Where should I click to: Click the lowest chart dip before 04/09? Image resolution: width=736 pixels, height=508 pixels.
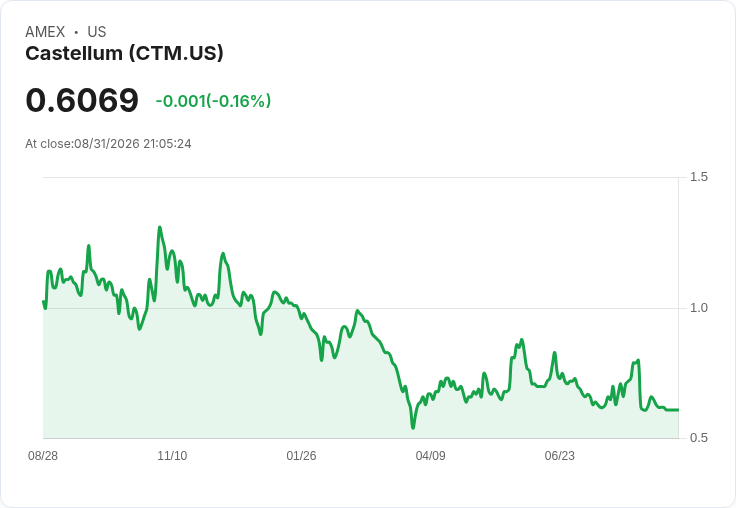413,427
